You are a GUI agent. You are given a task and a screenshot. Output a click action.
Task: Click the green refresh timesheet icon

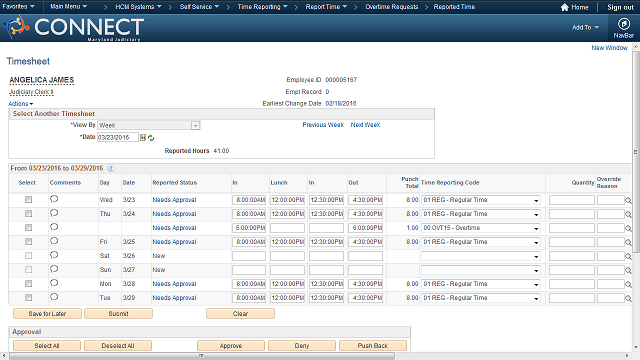point(151,138)
